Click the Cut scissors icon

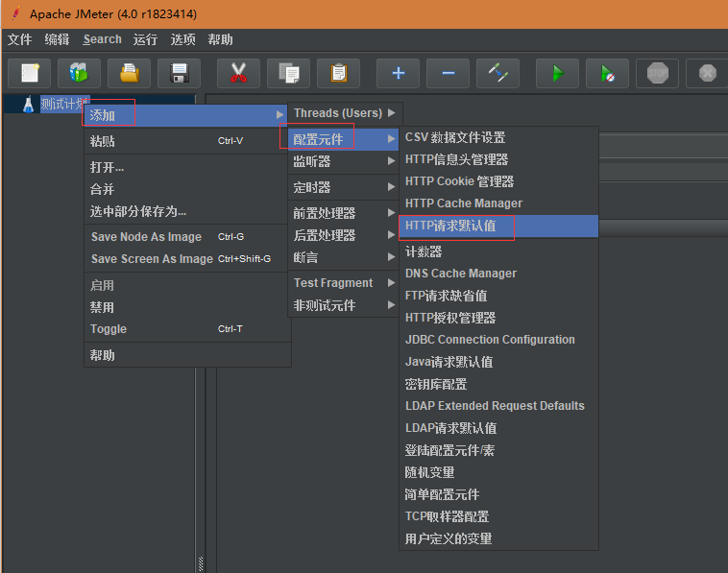click(238, 73)
